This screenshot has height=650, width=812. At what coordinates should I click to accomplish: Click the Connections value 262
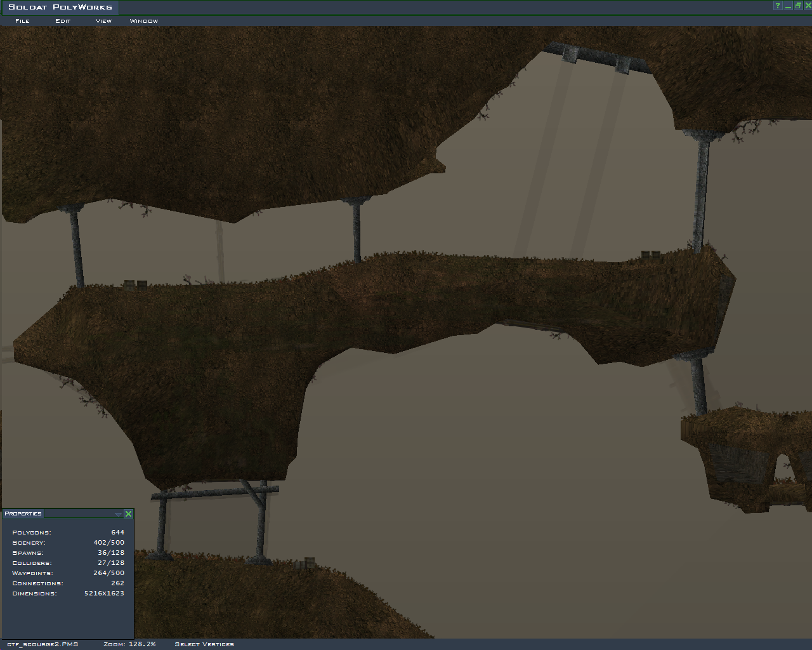pyautogui.click(x=117, y=583)
